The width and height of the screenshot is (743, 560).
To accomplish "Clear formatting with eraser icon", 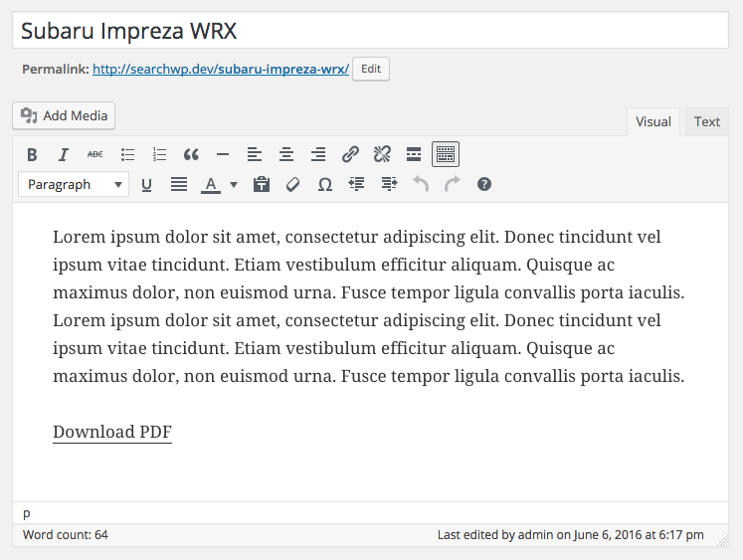I will [292, 184].
